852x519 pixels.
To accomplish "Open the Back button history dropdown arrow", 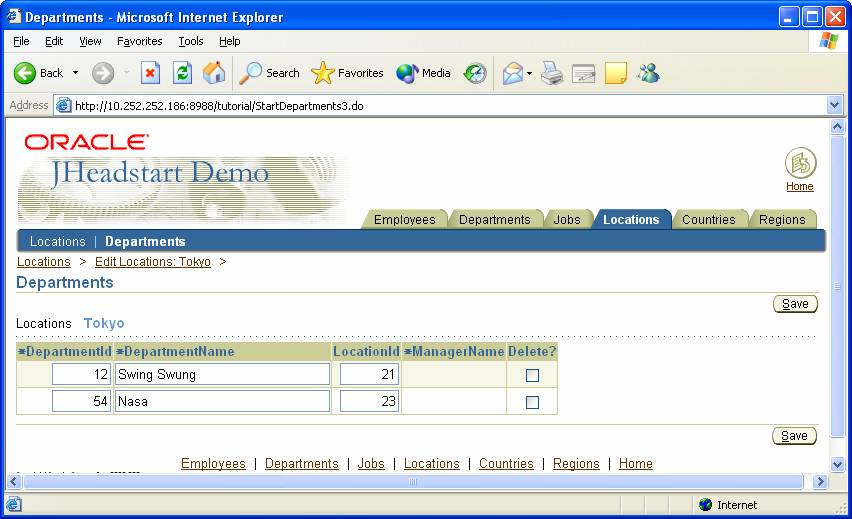I will click(x=75, y=73).
